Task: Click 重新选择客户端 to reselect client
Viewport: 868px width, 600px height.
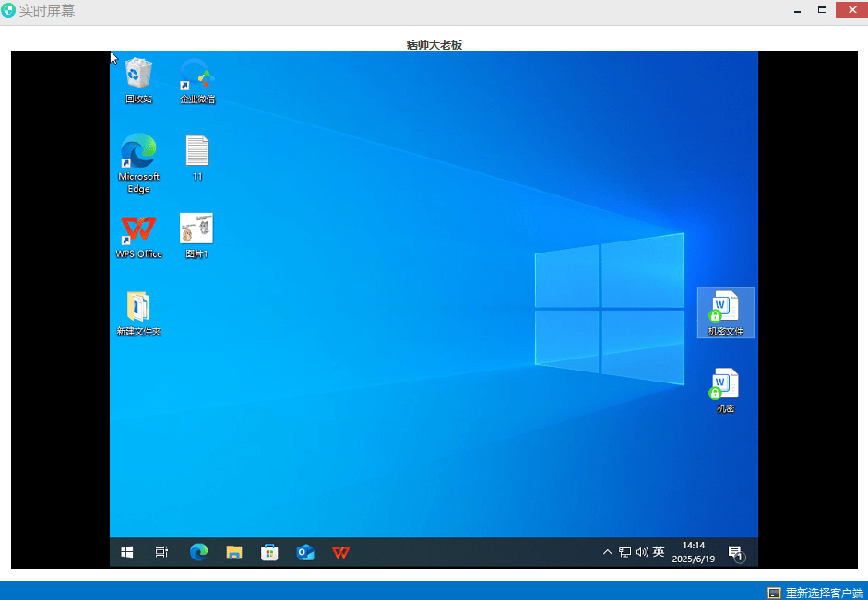Action: point(815,593)
